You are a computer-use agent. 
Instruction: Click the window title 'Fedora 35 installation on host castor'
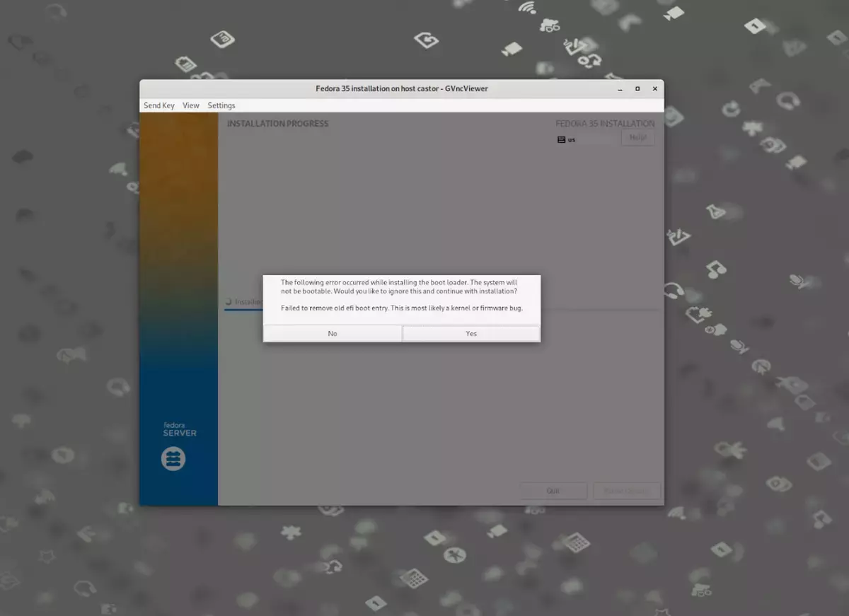377,88
